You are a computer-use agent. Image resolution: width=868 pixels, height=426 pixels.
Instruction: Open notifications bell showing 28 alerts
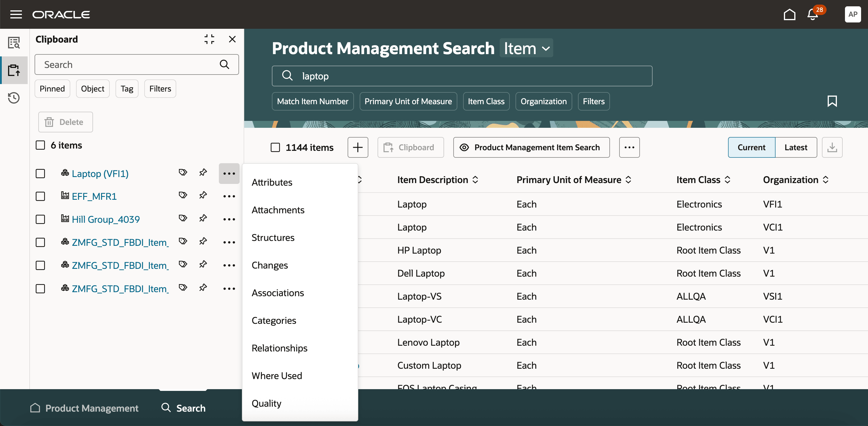[812, 14]
